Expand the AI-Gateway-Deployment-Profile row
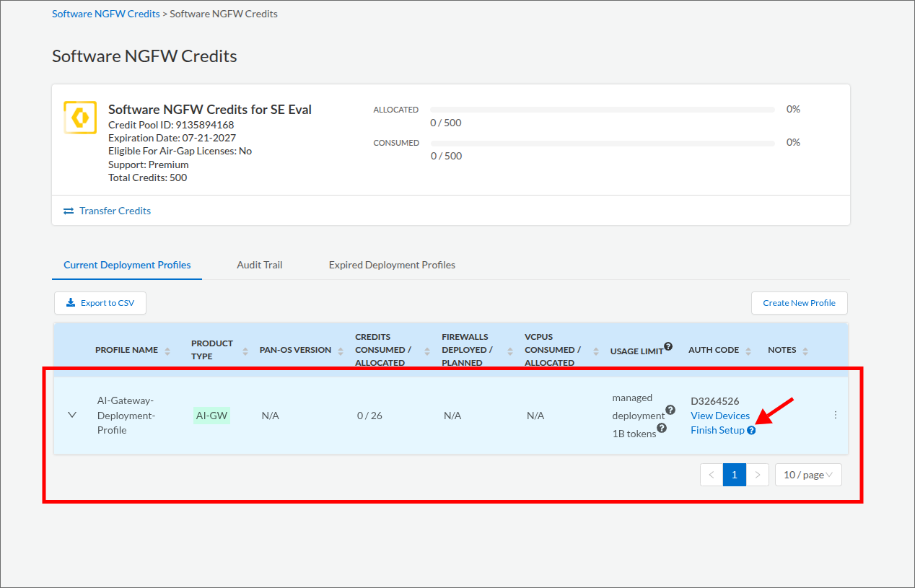This screenshot has width=915, height=588. click(72, 415)
